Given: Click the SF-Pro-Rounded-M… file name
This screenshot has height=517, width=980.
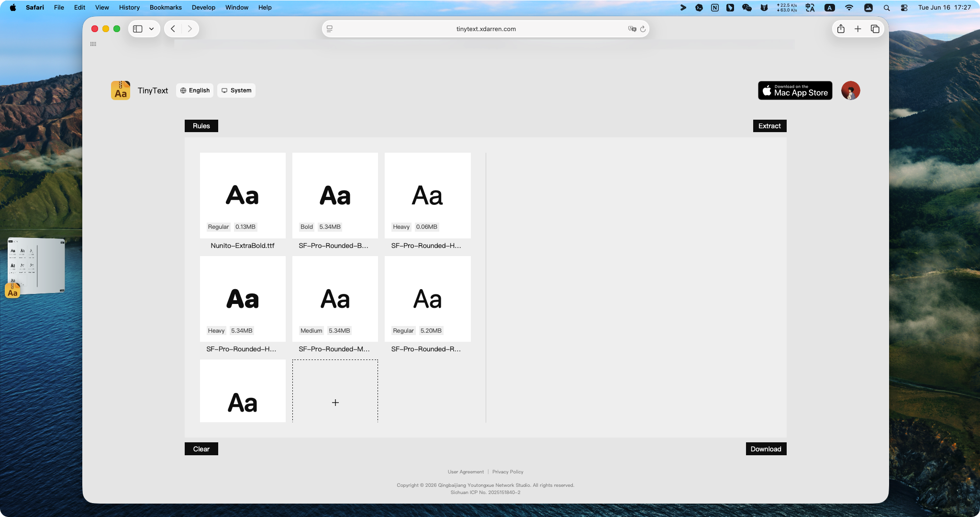Looking at the screenshot, I should (x=334, y=349).
